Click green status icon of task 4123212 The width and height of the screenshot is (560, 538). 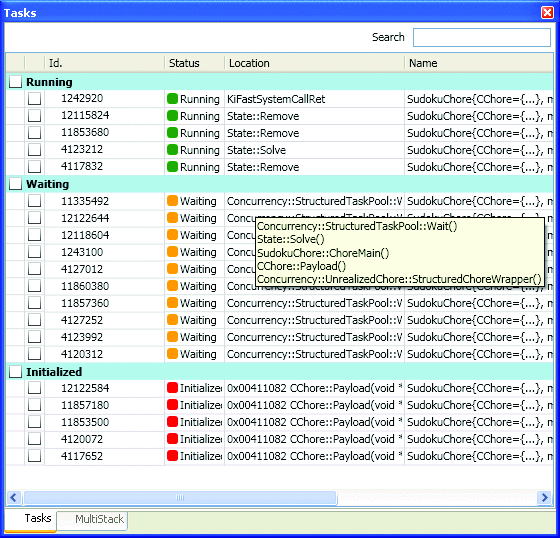pos(172,150)
